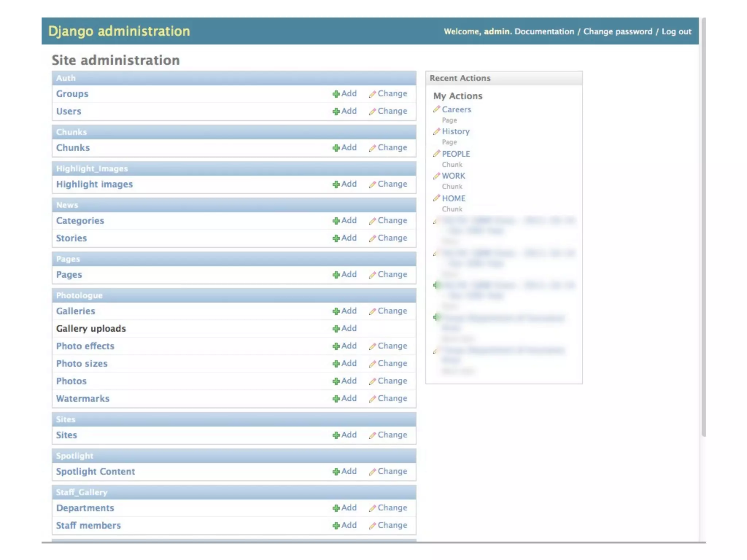Click pencil icon beside Careers recent action
Viewport: 747px width, 560px height.
tap(436, 109)
